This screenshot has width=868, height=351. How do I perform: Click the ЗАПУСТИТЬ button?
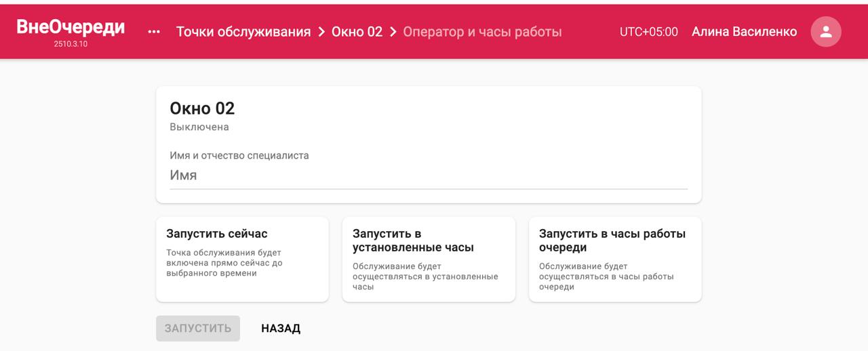tap(198, 328)
